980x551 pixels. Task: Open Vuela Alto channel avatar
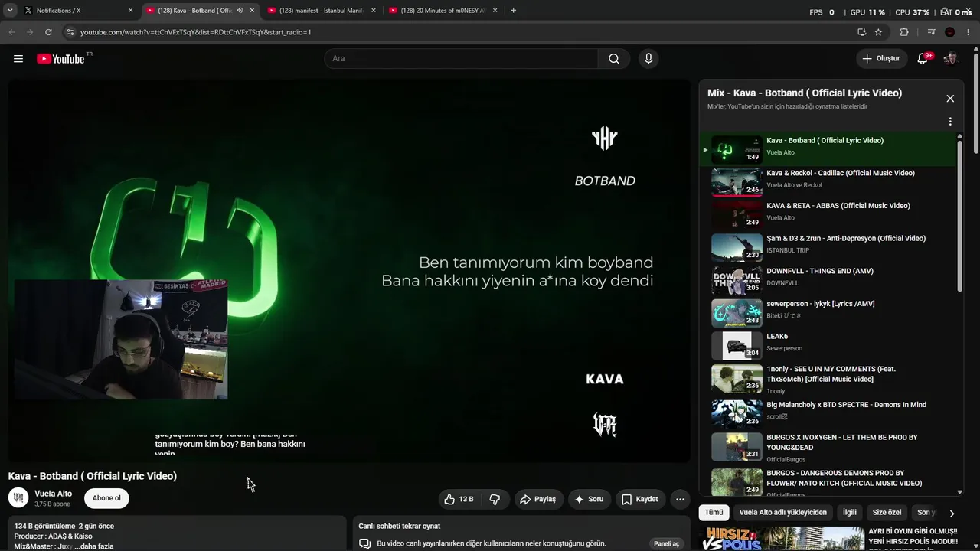pyautogui.click(x=18, y=497)
